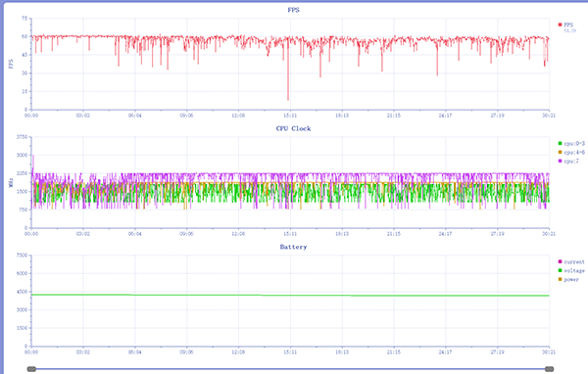The height and width of the screenshot is (374, 588).
Task: Click the right time-range slider handle
Action: (550, 369)
